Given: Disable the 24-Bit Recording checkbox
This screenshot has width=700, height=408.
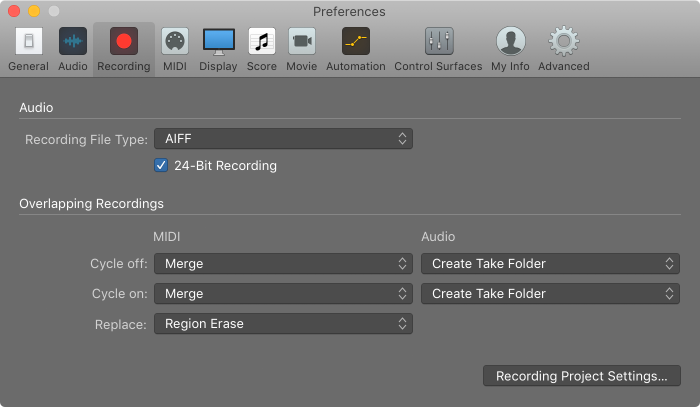Looking at the screenshot, I should coord(161,165).
